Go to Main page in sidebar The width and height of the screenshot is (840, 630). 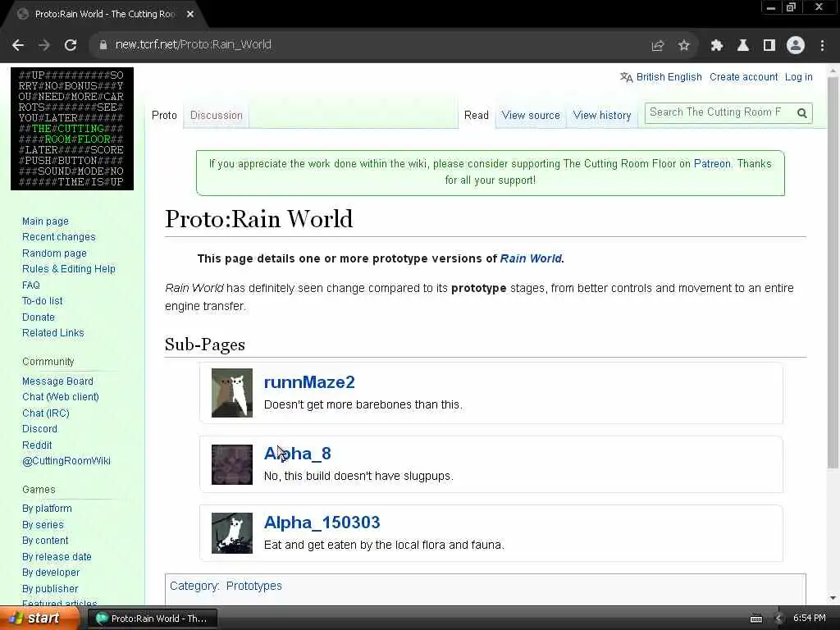[46, 221]
